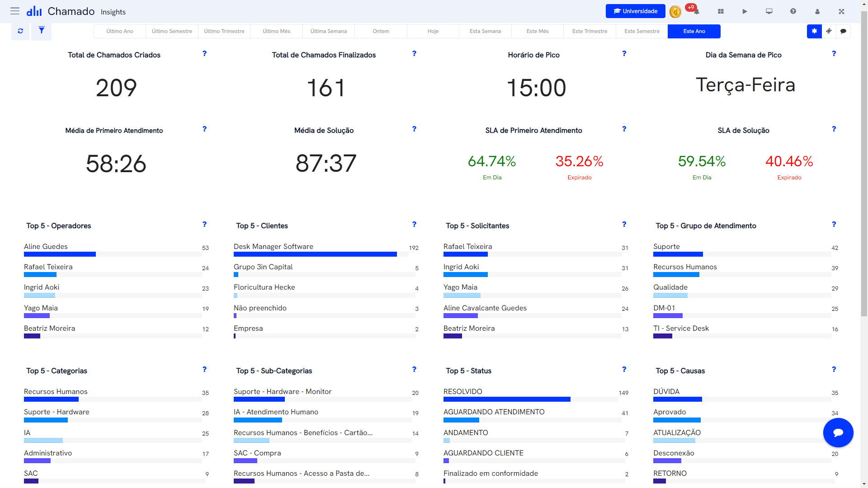Show help for Horário de Pico
868x488 pixels.
click(x=624, y=53)
